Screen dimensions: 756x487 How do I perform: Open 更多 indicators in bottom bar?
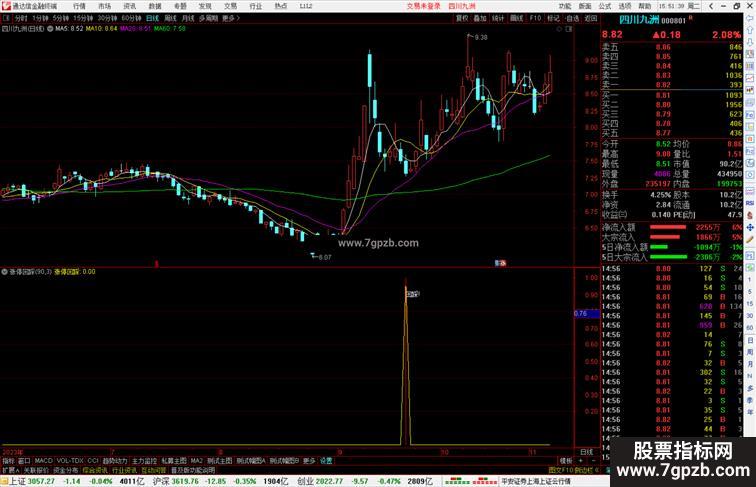[x=309, y=461]
